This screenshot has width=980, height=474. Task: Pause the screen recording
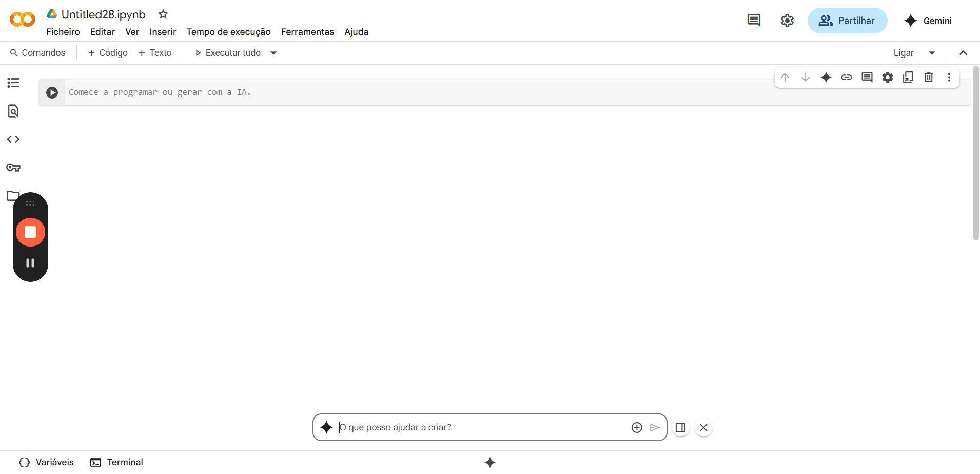[x=30, y=263]
